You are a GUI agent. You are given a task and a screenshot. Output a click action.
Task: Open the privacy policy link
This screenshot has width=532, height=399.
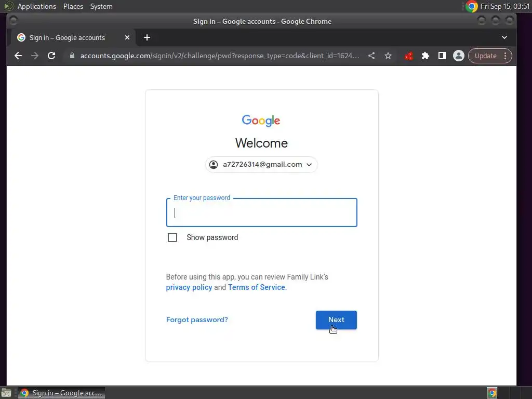point(189,287)
